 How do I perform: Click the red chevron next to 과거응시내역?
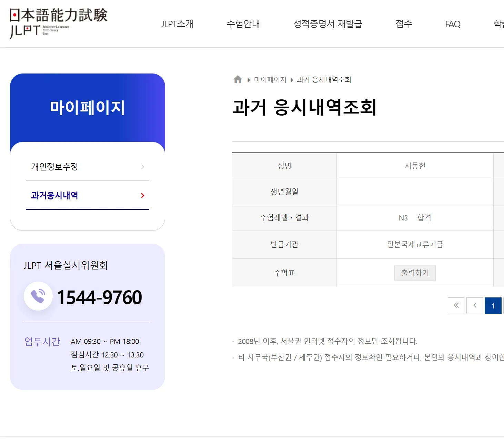142,196
